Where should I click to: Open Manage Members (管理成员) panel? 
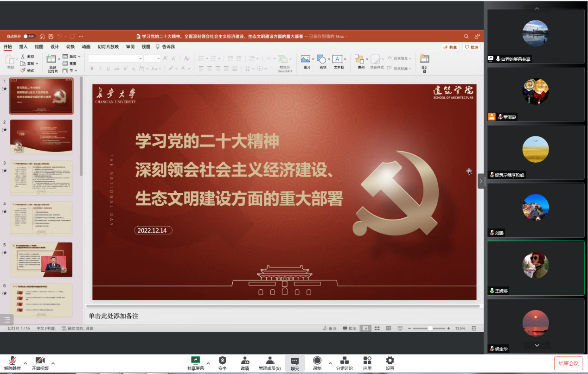pyautogui.click(x=269, y=361)
